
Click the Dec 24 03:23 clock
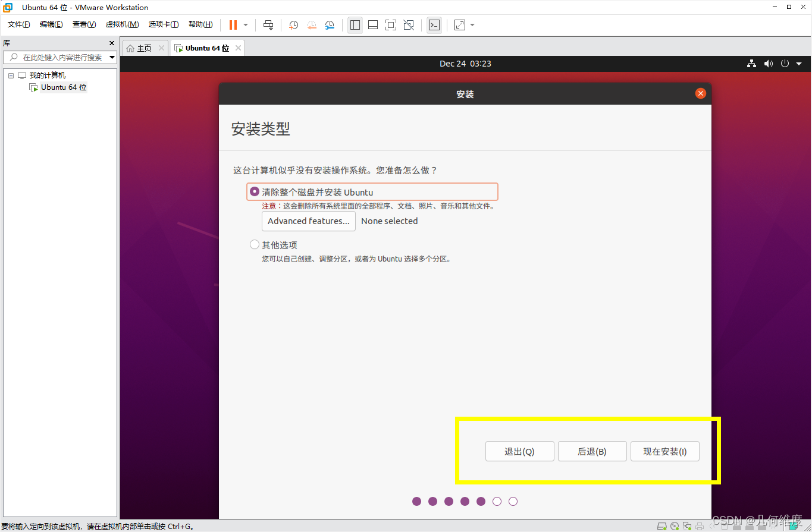click(x=465, y=64)
